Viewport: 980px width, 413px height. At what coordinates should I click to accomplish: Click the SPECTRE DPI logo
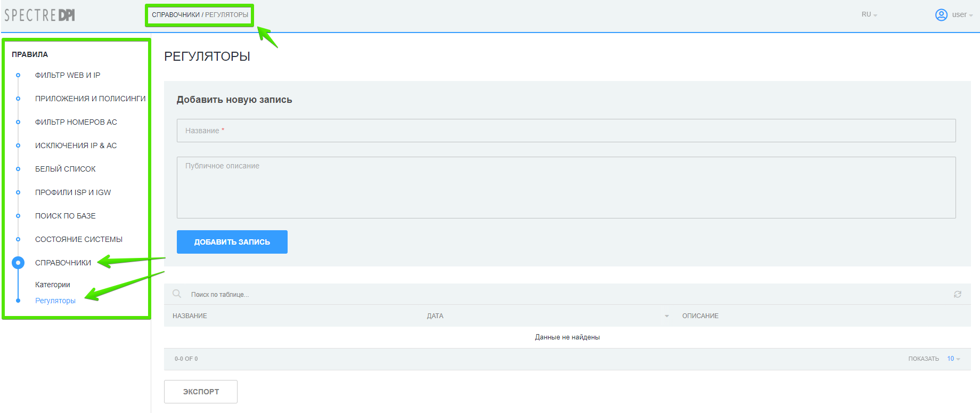[40, 15]
